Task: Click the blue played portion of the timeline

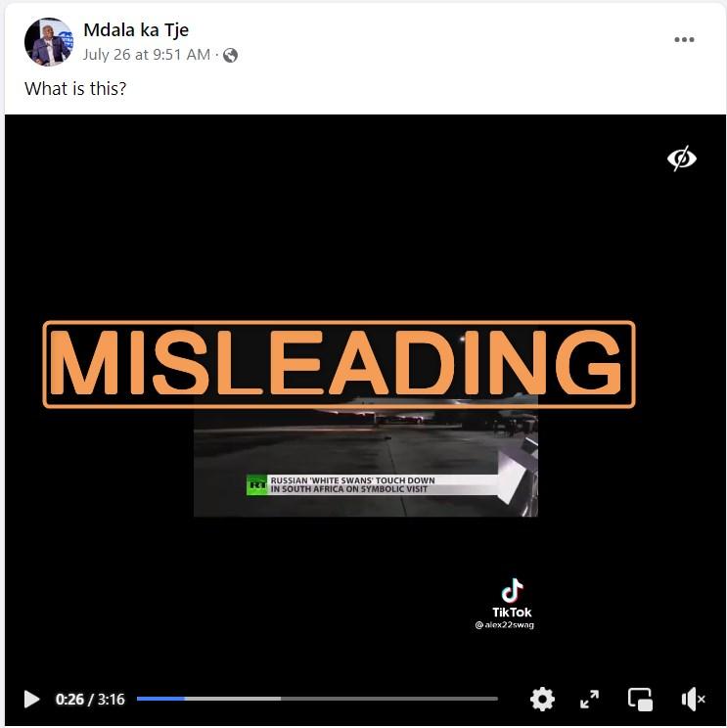Action: (160, 699)
